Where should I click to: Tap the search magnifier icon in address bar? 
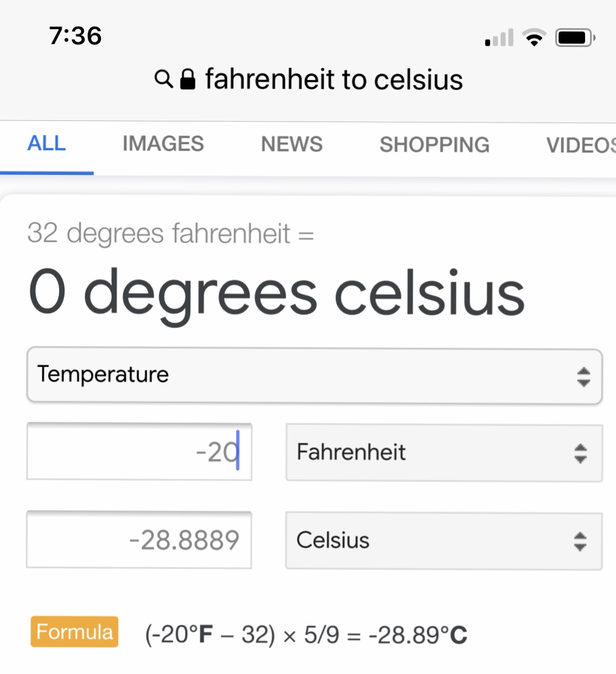point(163,79)
